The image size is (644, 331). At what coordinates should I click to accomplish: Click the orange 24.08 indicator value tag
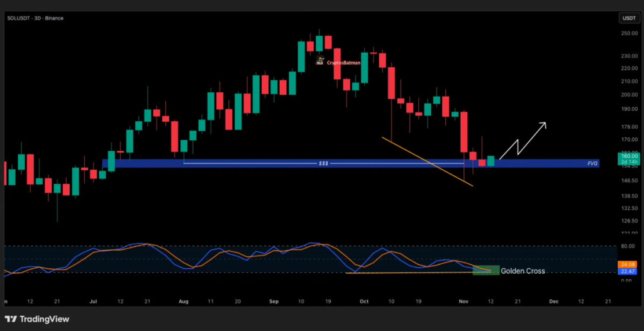pos(629,264)
